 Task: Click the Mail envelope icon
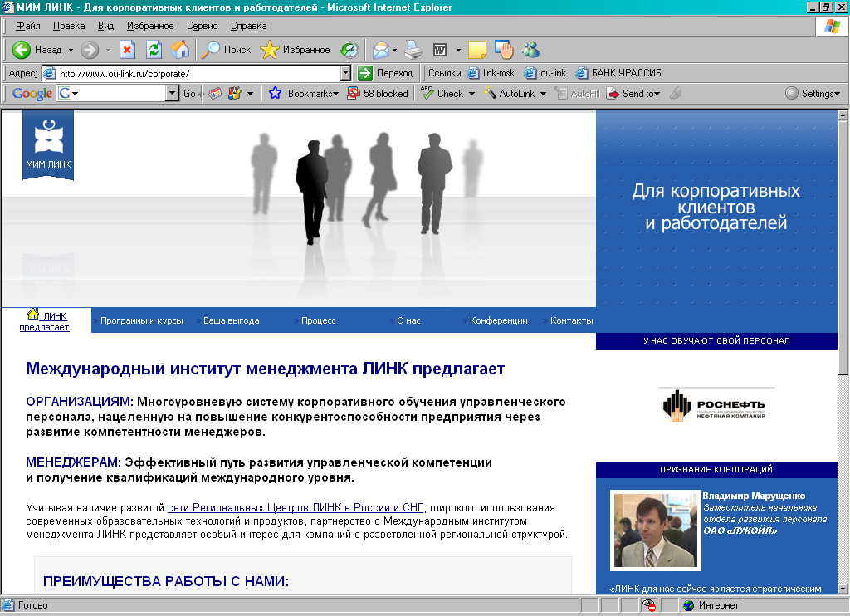click(381, 50)
